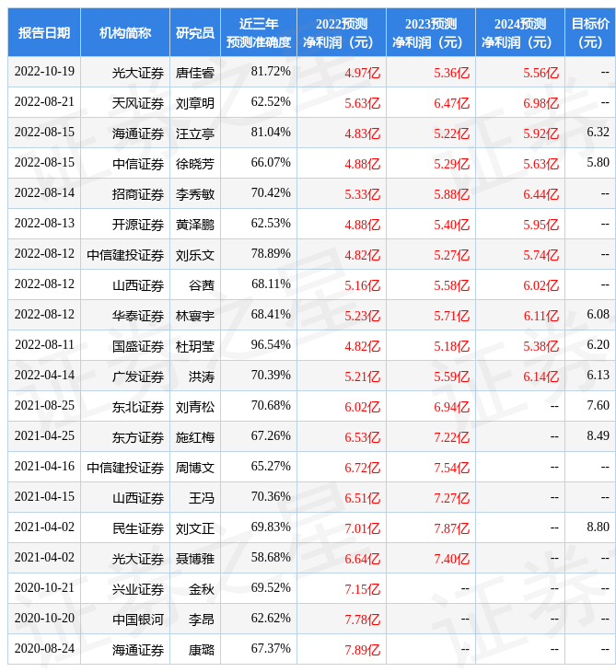
Task: Select institution 民生证券
Action: coord(138,529)
